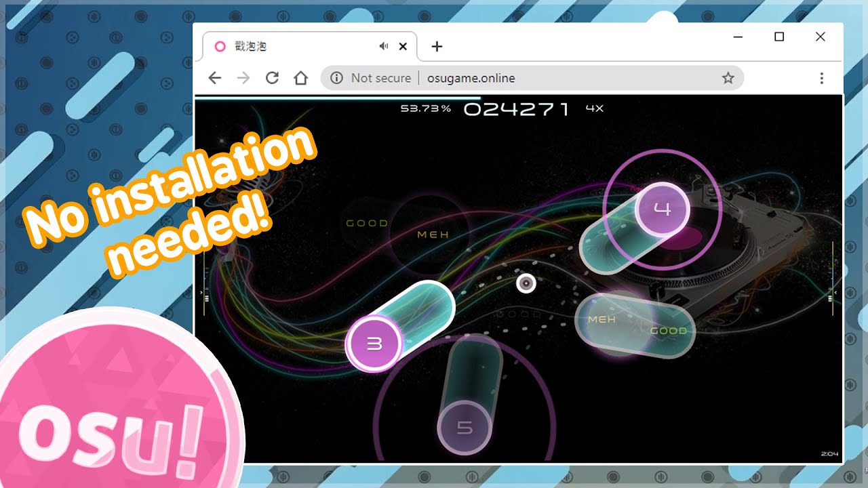Viewport: 868px width, 488px height.
Task: Click the 'No installation needed!' caption
Action: pyautogui.click(x=170, y=202)
